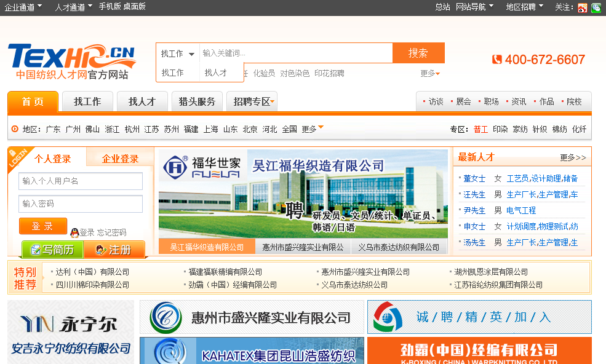Select the 印染 zone link

[501, 130]
